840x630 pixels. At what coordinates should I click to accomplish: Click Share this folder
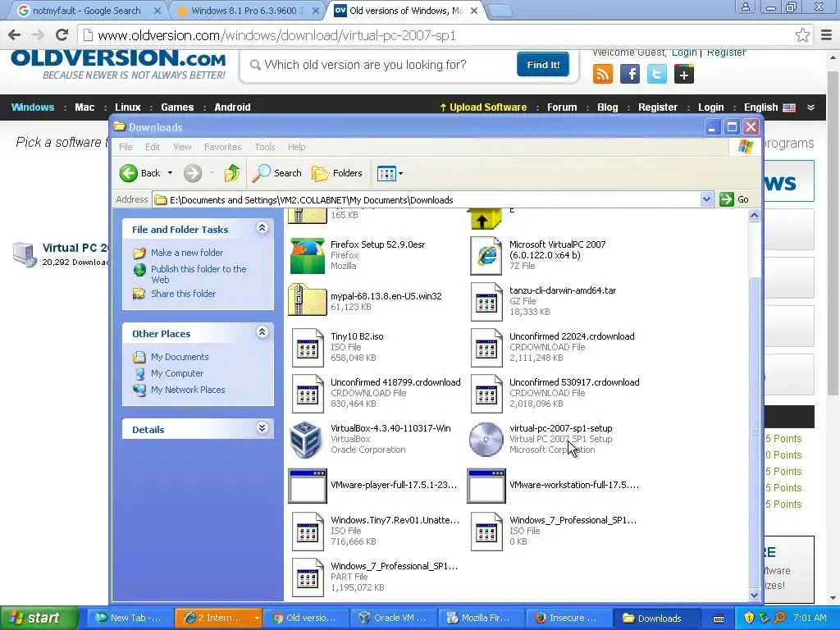[x=183, y=294]
